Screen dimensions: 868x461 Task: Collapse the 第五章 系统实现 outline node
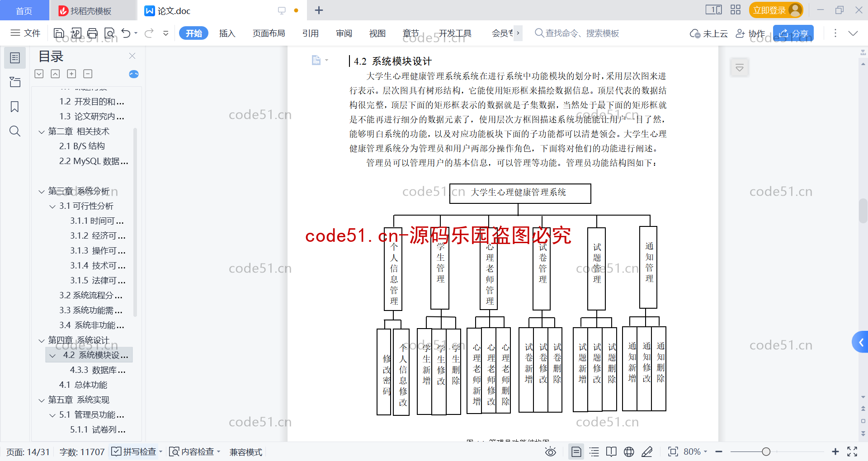pyautogui.click(x=42, y=400)
